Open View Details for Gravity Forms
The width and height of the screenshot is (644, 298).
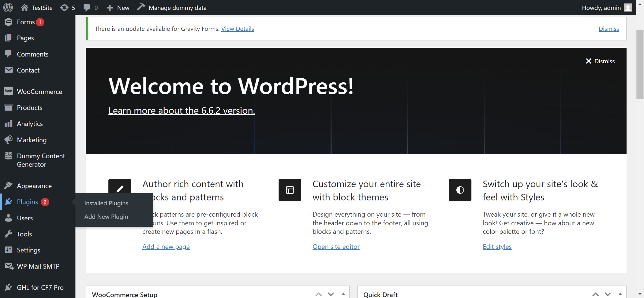coord(237,29)
